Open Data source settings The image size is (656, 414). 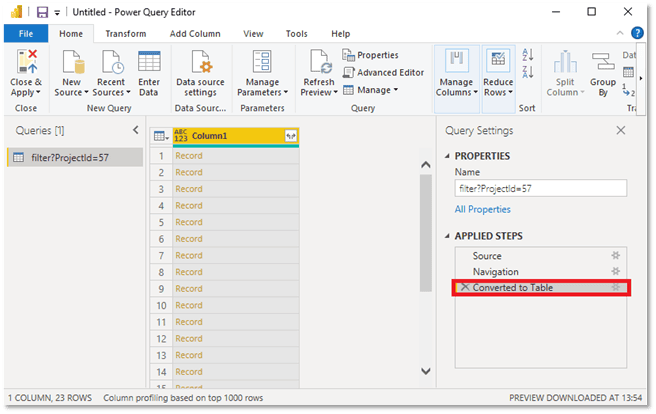(x=200, y=73)
